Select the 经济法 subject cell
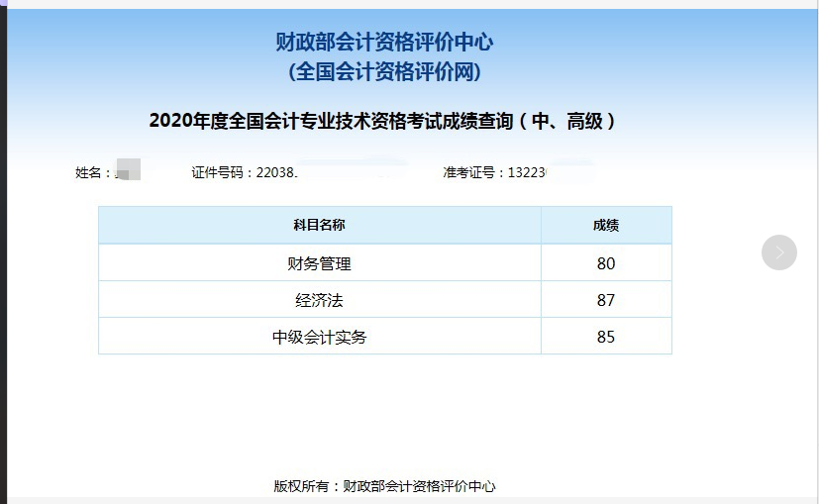This screenshot has height=504, width=819. click(x=320, y=300)
